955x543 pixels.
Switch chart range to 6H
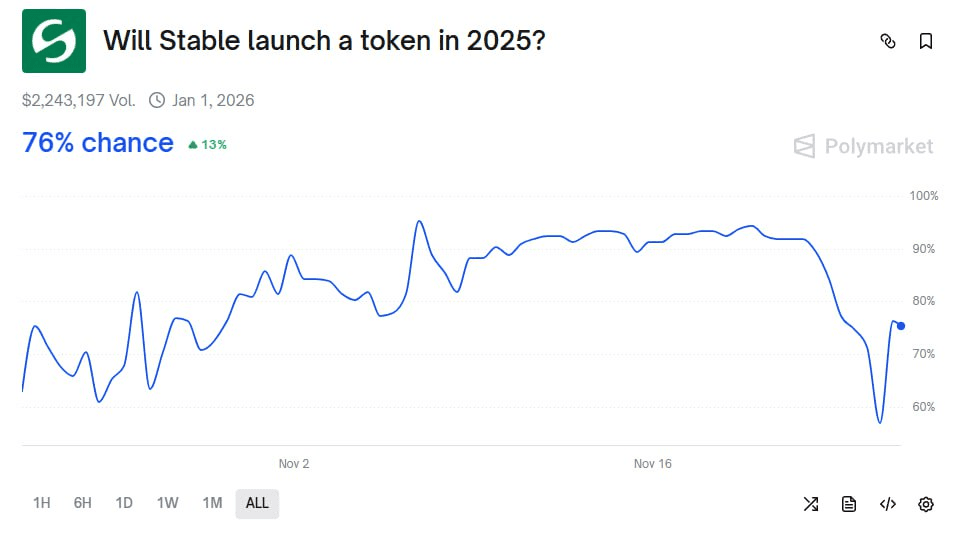coord(82,503)
